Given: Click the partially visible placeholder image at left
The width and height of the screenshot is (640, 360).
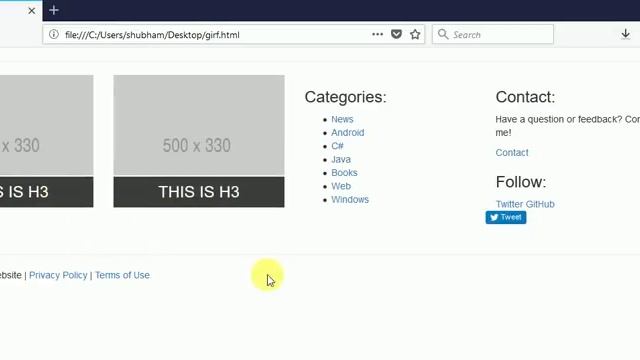Looking at the screenshot, I should pyautogui.click(x=47, y=126).
